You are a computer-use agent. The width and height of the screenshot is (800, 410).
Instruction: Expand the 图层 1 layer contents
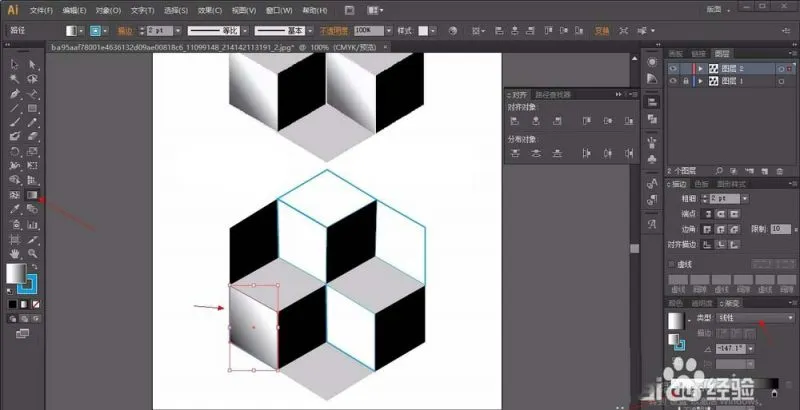(701, 81)
